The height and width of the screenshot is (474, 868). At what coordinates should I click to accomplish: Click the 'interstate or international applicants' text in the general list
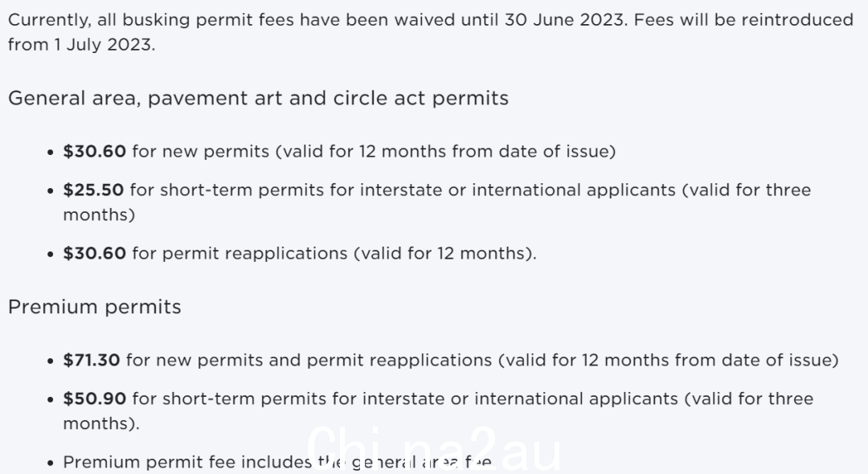pyautogui.click(x=518, y=190)
